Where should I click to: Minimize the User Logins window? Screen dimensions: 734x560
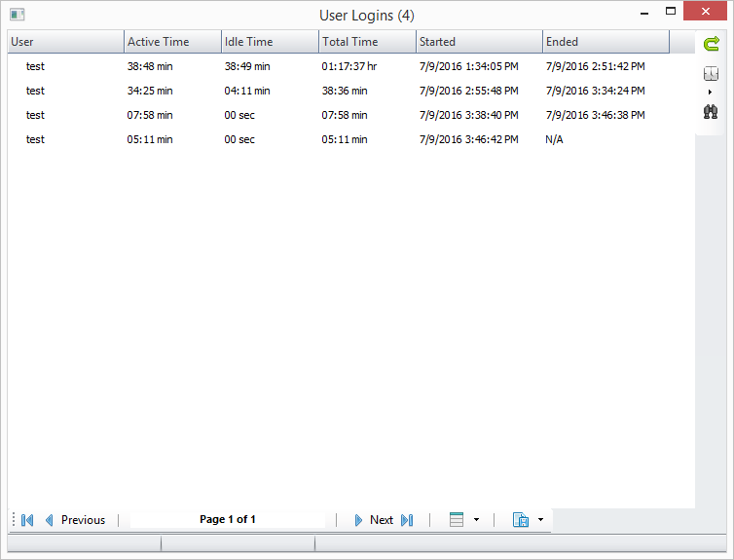[x=644, y=13]
